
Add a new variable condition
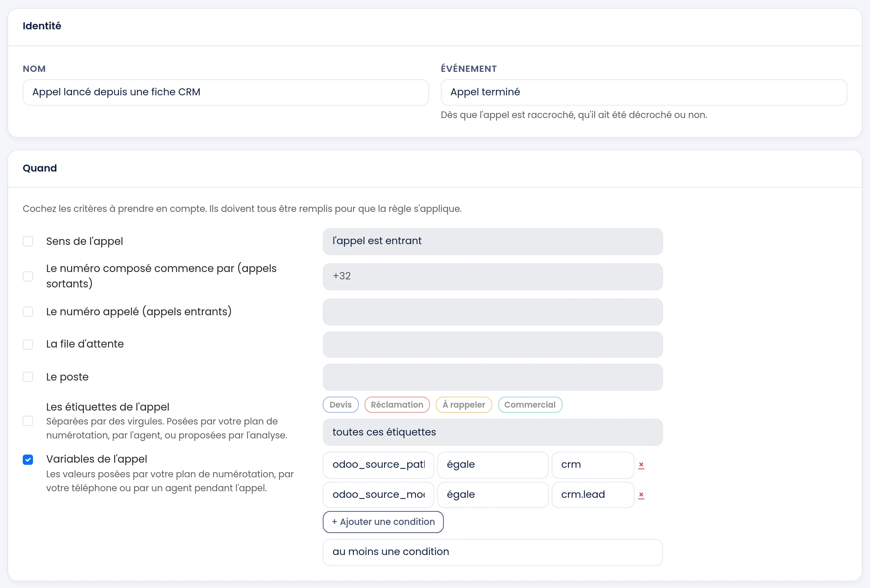(x=383, y=522)
